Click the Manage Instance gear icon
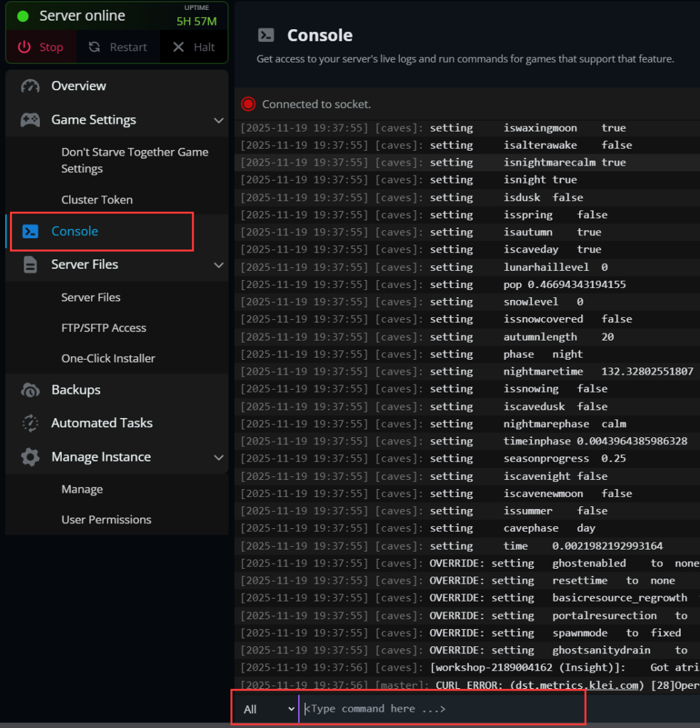700x728 pixels. coord(30,457)
